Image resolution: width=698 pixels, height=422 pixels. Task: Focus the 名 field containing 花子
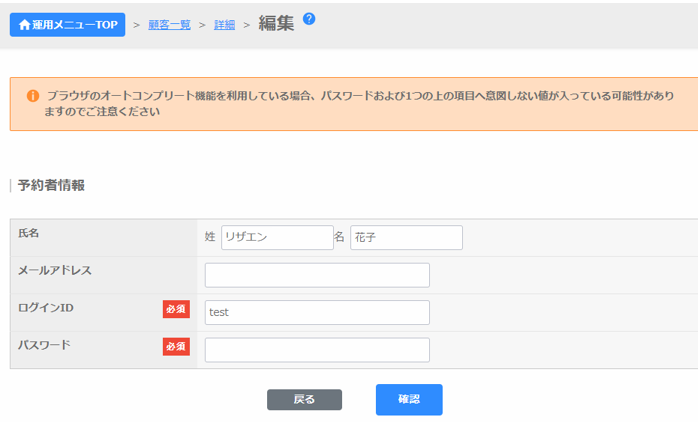tap(406, 237)
